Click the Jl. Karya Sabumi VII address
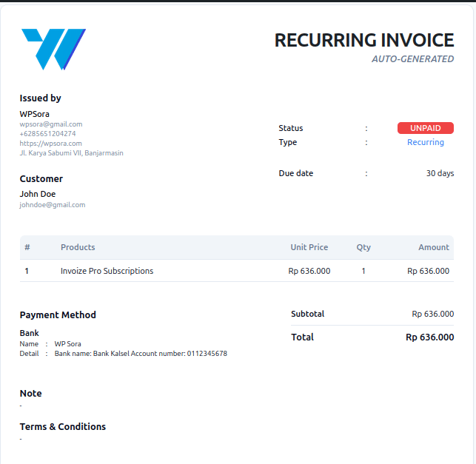 click(x=71, y=153)
